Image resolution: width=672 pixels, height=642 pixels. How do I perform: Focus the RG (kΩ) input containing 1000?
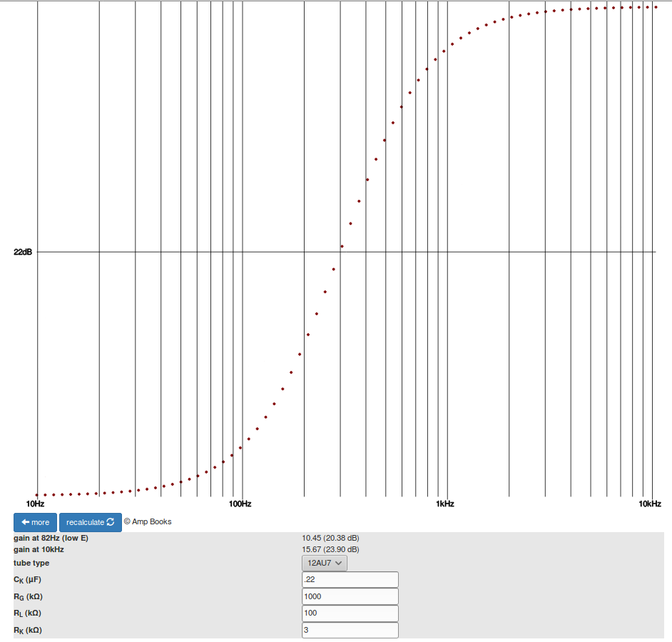tap(350, 596)
